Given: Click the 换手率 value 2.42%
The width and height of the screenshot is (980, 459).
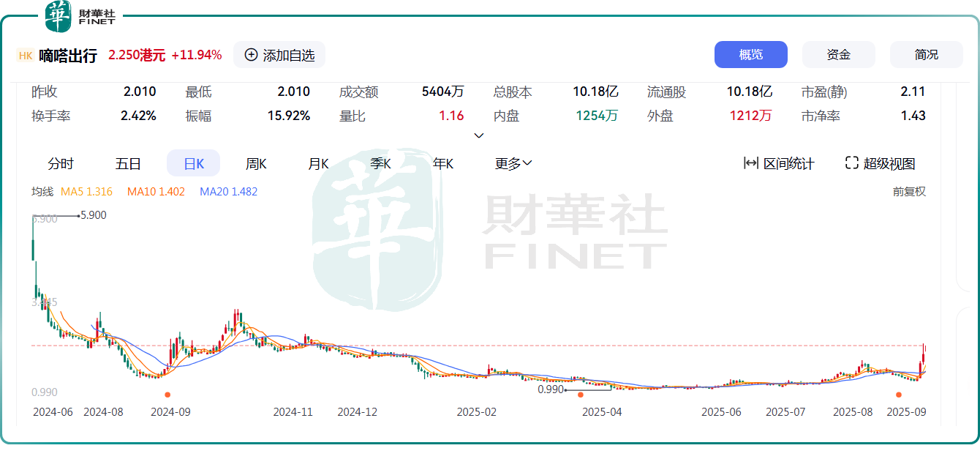Looking at the screenshot, I should 140,116.
